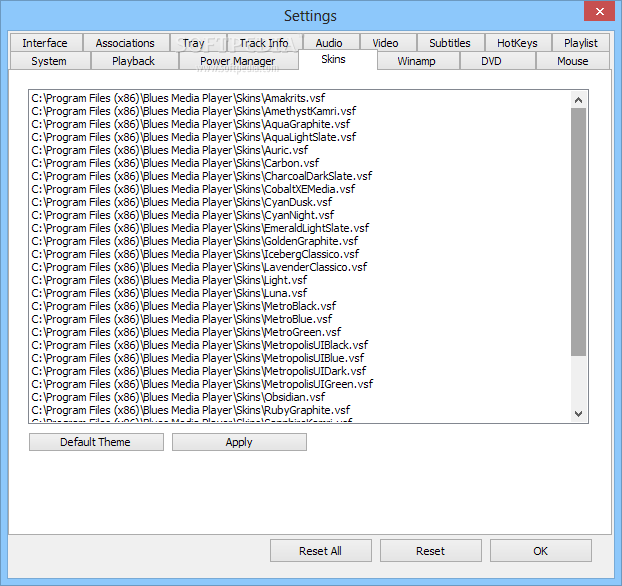Image resolution: width=622 pixels, height=586 pixels.
Task: Open the HotKeys tab
Action: [518, 43]
